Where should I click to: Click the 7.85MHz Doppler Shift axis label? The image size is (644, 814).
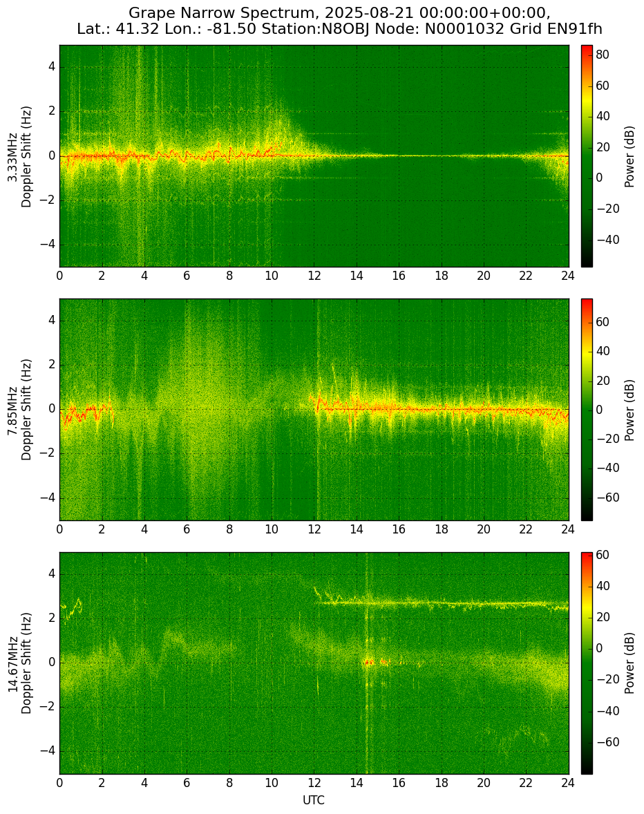tap(20, 410)
